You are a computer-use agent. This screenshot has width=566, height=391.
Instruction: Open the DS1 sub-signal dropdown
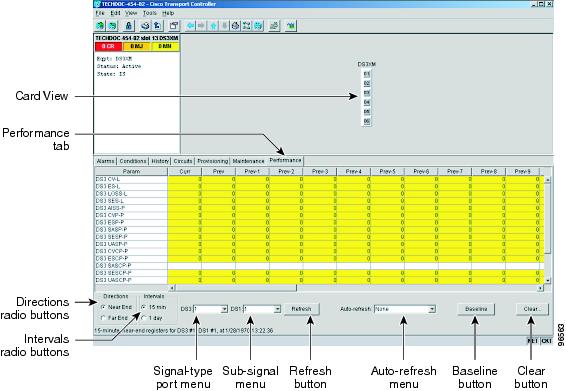click(277, 309)
